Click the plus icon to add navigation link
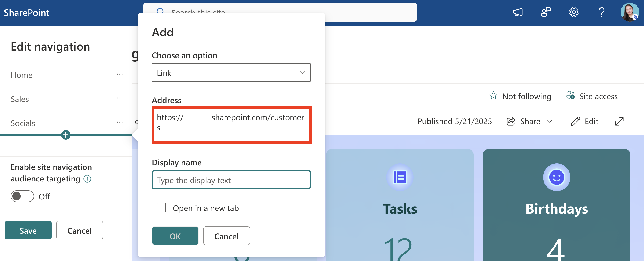Image resolution: width=644 pixels, height=261 pixels. coord(66,135)
